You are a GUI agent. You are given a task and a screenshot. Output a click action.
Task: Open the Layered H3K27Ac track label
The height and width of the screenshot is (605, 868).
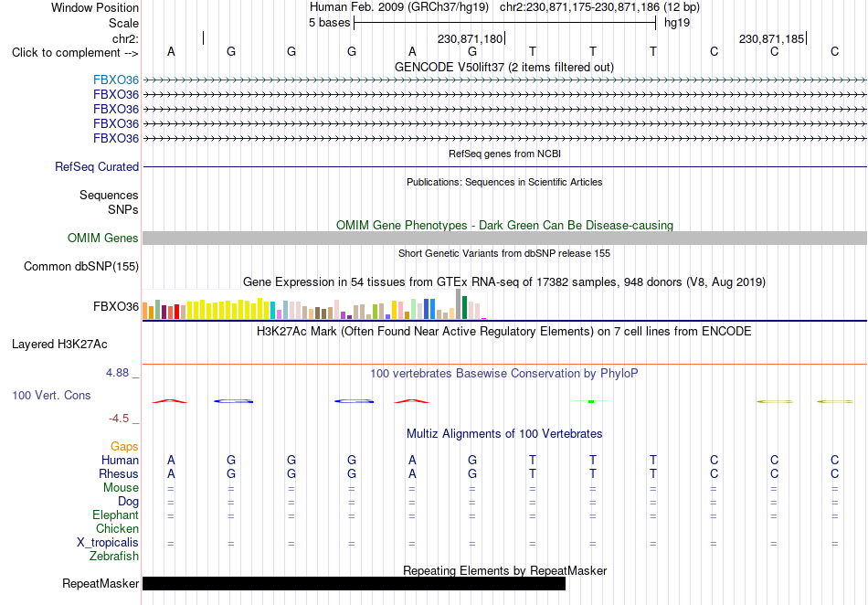tap(59, 345)
